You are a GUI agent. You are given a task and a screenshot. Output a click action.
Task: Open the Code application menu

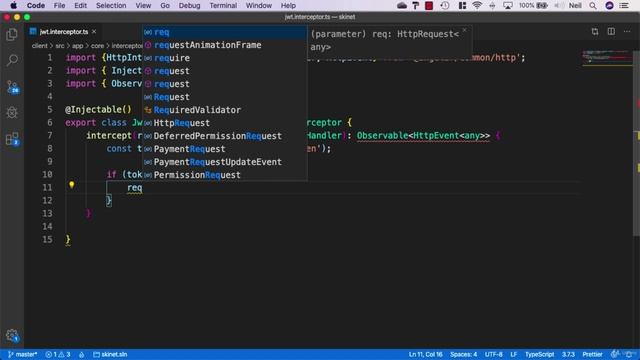36,5
